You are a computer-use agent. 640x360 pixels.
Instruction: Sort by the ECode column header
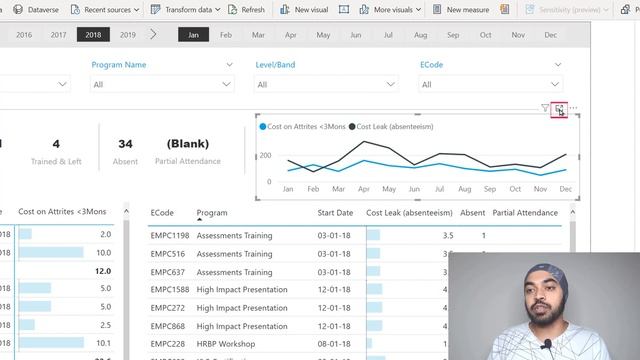pyautogui.click(x=162, y=213)
